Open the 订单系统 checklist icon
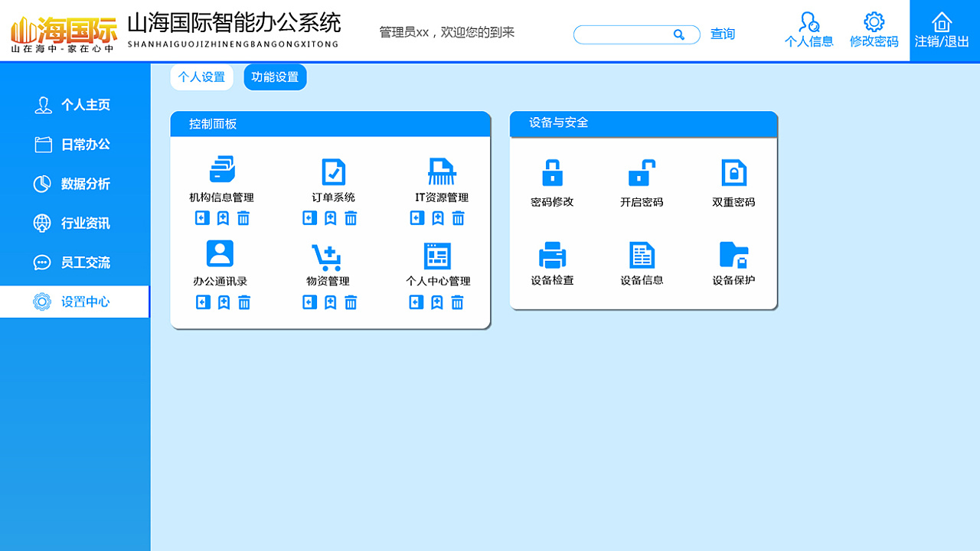This screenshot has width=980, height=551. [333, 171]
